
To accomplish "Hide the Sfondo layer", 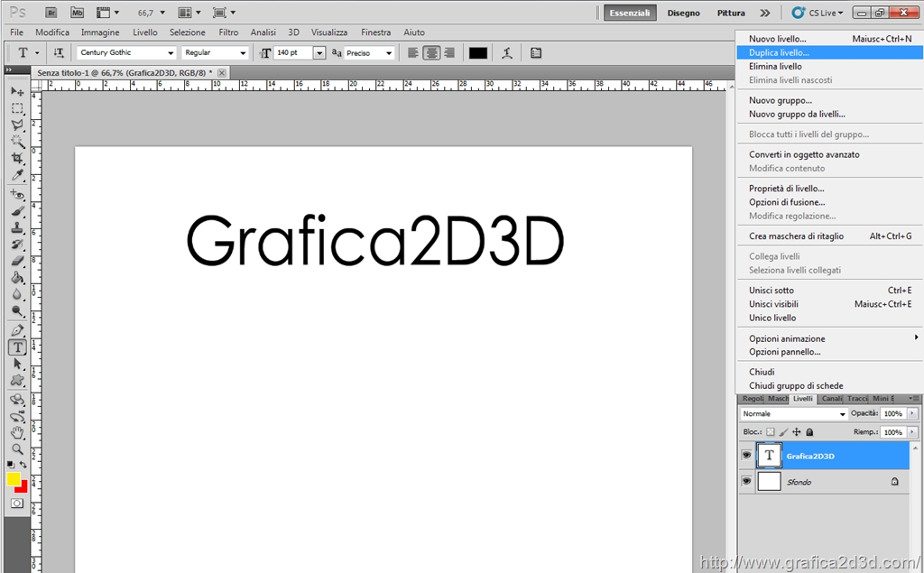I will tap(746, 481).
